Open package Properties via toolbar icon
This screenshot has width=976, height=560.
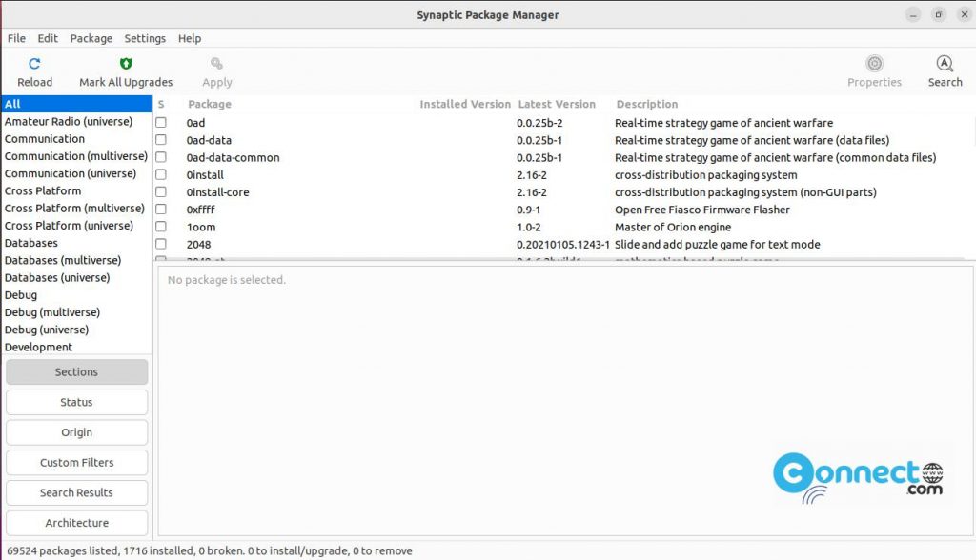(x=873, y=67)
